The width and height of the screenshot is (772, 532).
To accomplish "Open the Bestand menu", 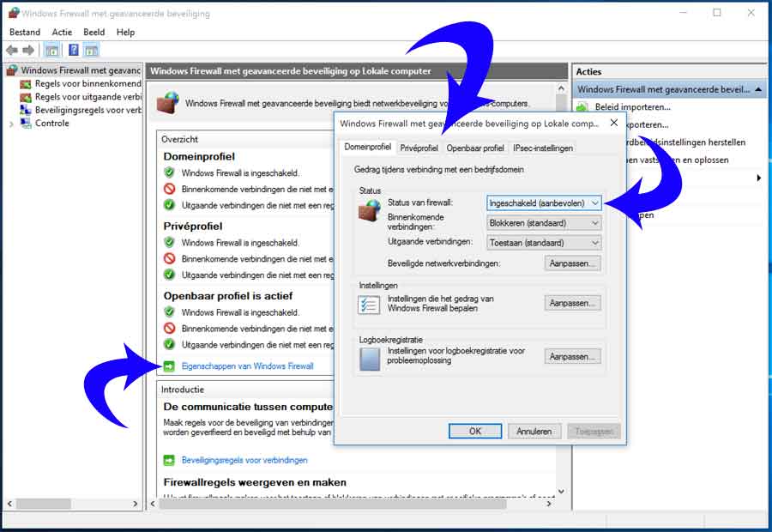I will (x=25, y=32).
